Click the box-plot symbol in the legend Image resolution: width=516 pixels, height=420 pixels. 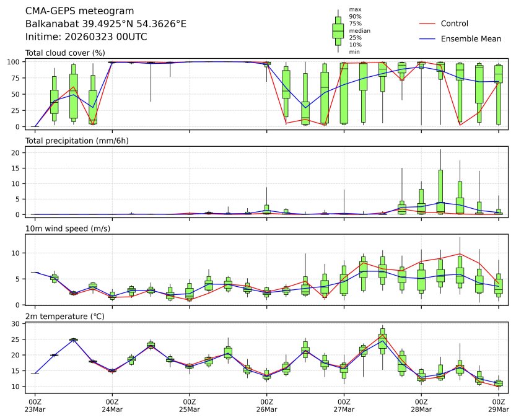(x=338, y=31)
